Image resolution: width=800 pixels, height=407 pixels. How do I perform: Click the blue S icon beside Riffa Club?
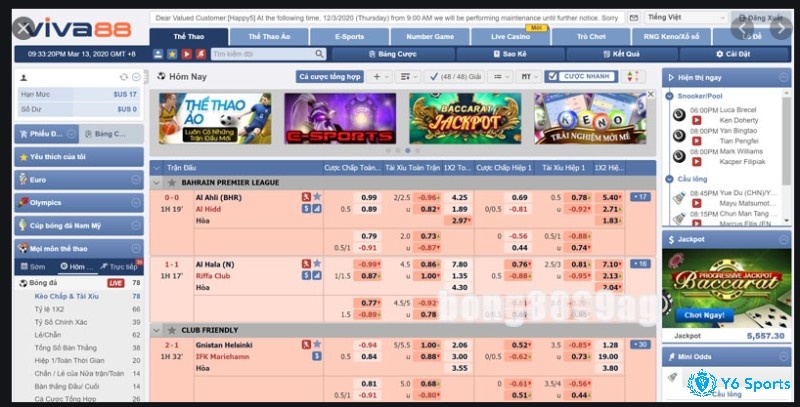[x=306, y=275]
